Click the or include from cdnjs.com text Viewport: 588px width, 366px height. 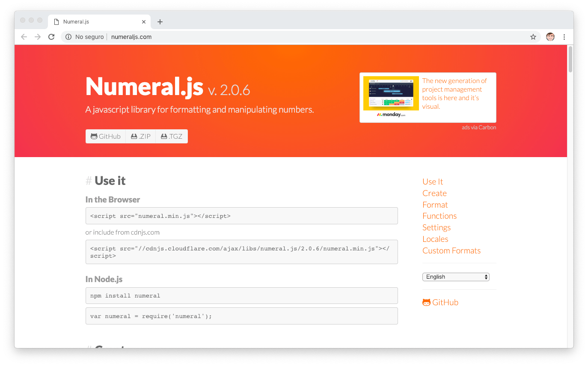point(122,232)
